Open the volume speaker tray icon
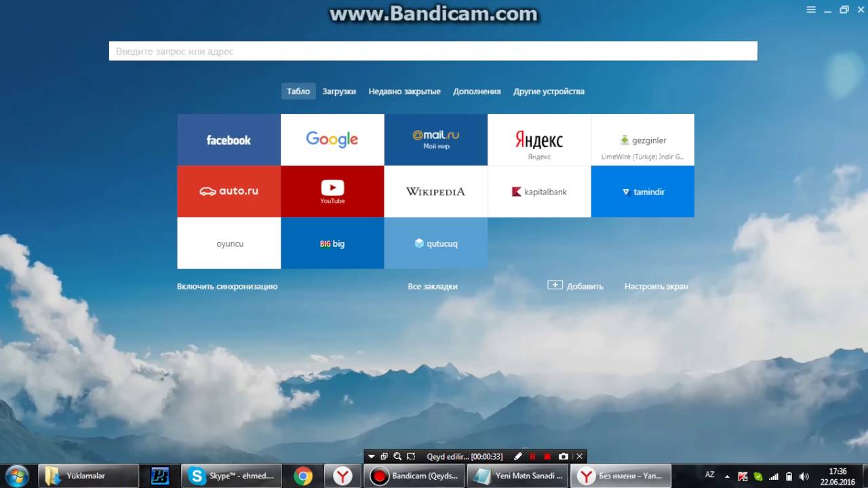The height and width of the screenshot is (488, 868). (804, 476)
